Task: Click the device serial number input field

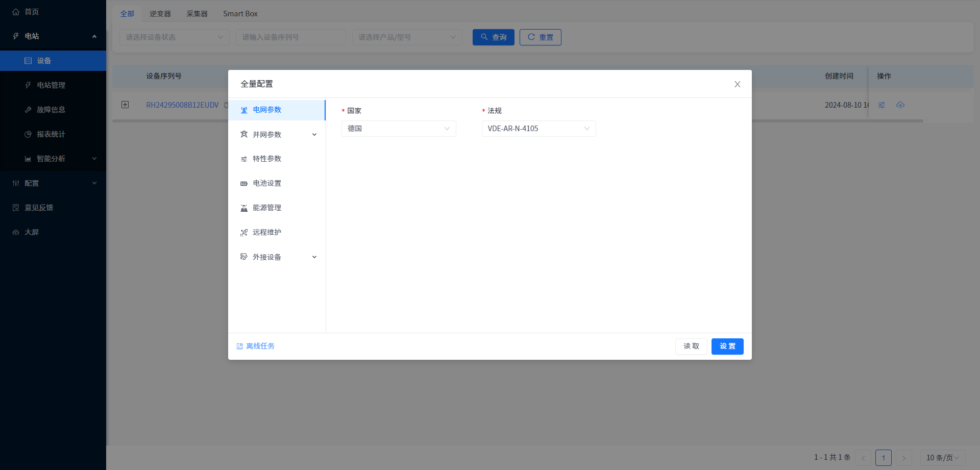Action: point(290,37)
